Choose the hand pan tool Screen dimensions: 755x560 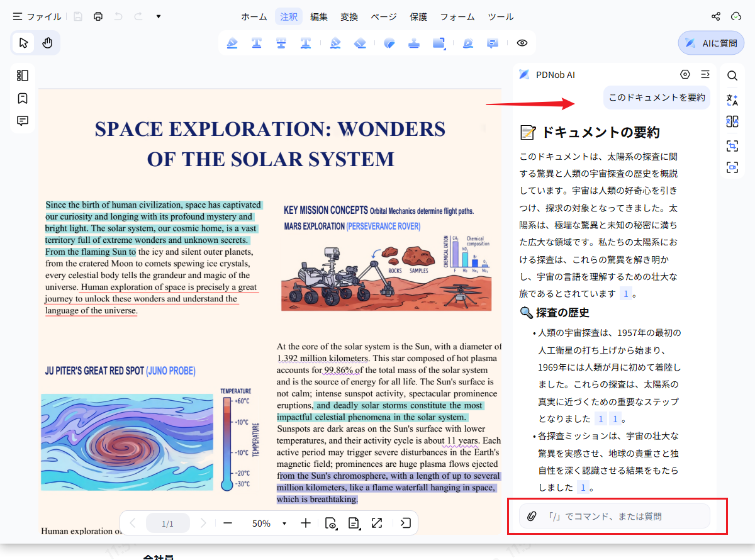[47, 43]
